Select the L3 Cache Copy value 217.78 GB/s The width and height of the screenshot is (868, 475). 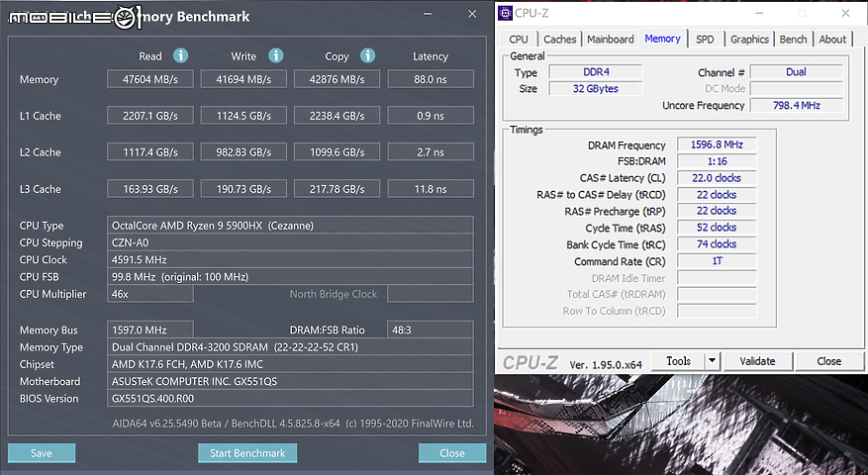(x=337, y=189)
